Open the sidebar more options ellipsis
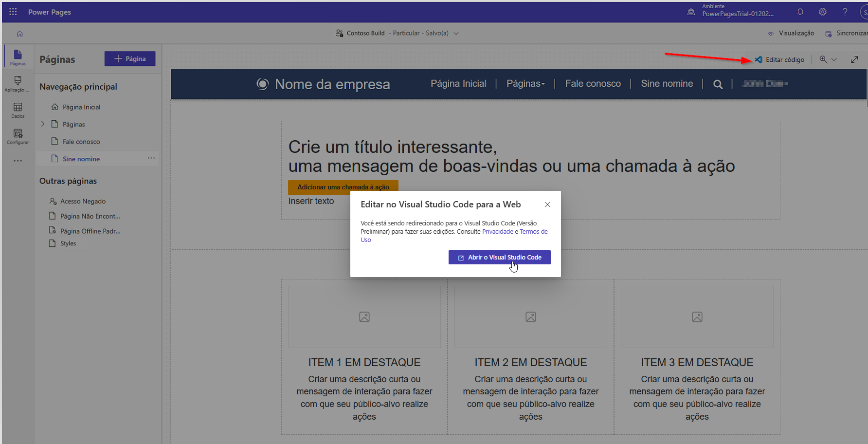 pos(18,161)
